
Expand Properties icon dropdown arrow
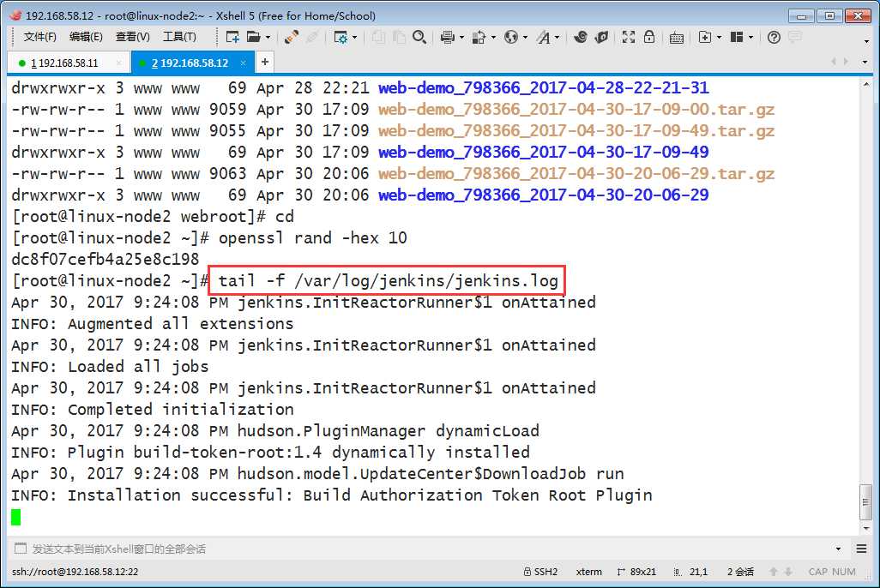point(354,38)
